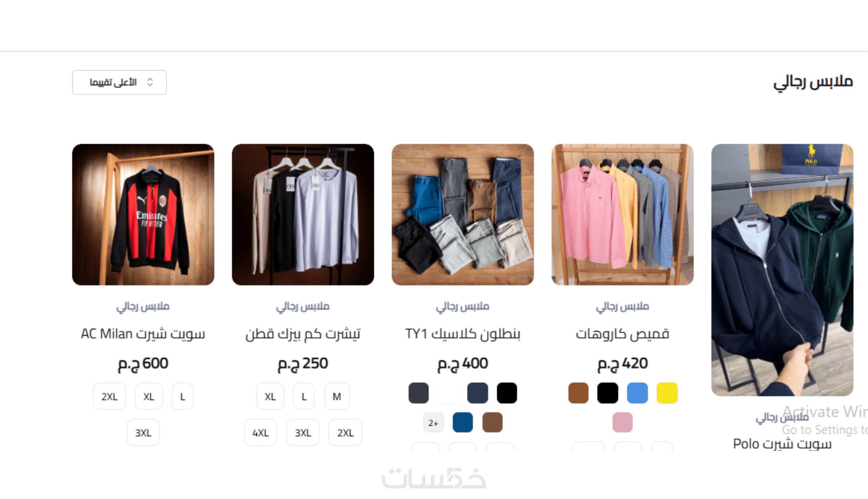Open the سويت شيرت AC Milan title link
The height and width of the screenshot is (499, 868).
(143, 334)
